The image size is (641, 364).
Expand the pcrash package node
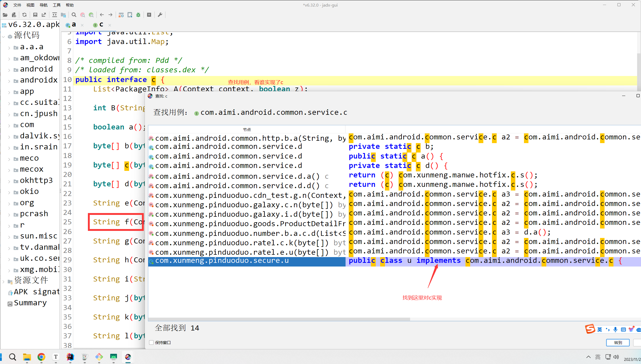coord(9,215)
